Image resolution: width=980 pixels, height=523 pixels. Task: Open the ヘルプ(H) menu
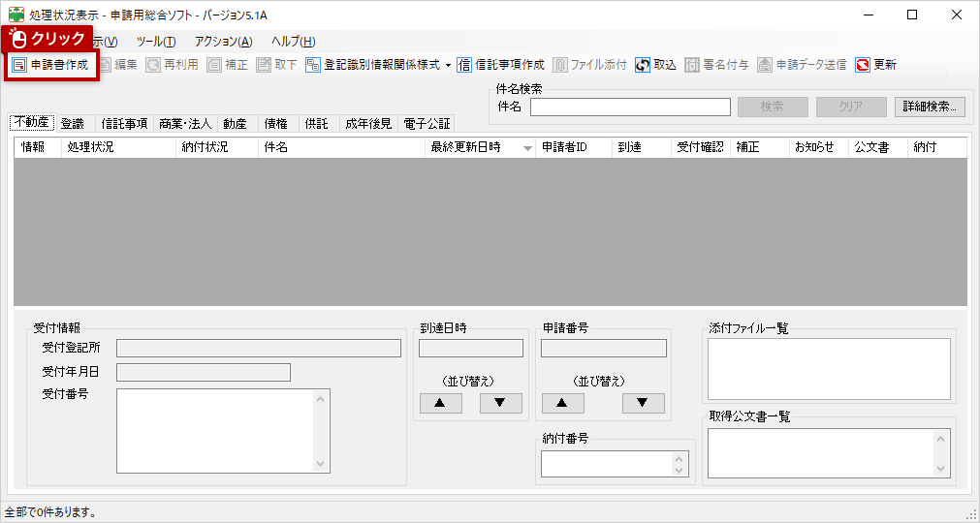pyautogui.click(x=293, y=42)
